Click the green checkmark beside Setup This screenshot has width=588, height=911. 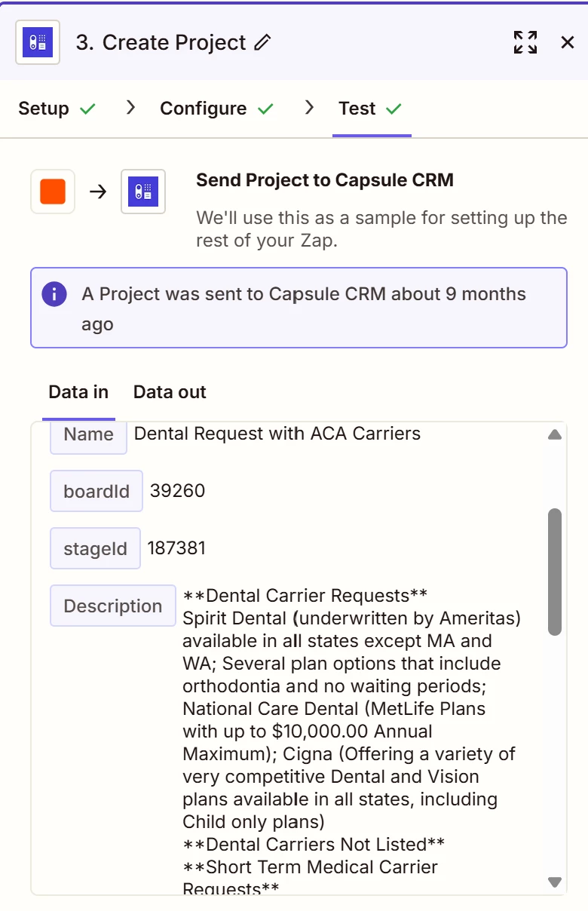point(88,109)
